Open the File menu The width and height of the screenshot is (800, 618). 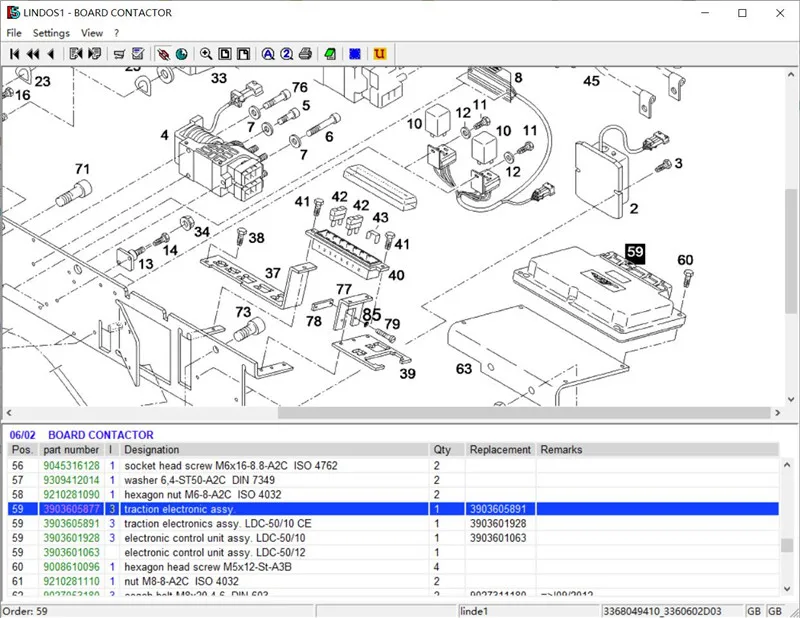(14, 33)
